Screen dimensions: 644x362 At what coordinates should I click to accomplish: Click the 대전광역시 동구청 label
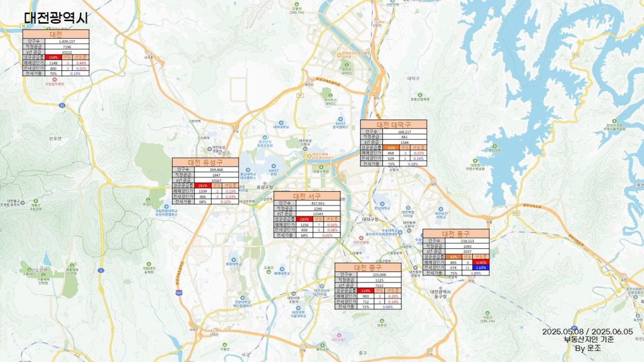point(440,294)
